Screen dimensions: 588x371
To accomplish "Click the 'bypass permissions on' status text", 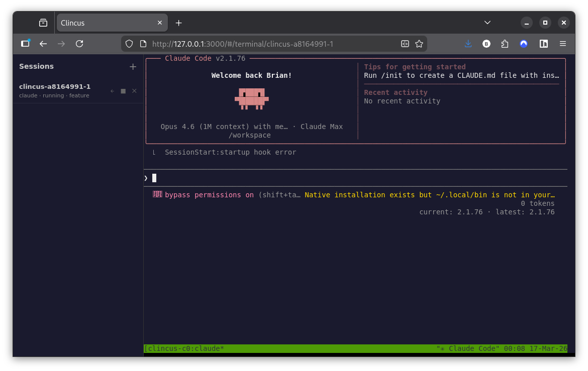I will tap(209, 195).
